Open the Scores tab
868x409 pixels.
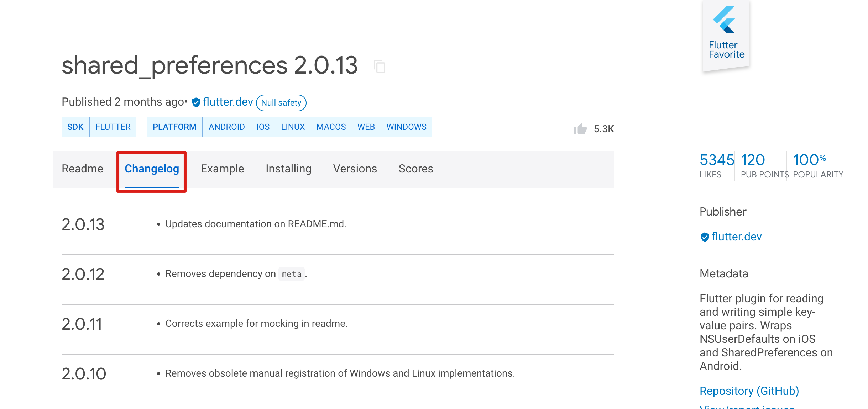[416, 169]
